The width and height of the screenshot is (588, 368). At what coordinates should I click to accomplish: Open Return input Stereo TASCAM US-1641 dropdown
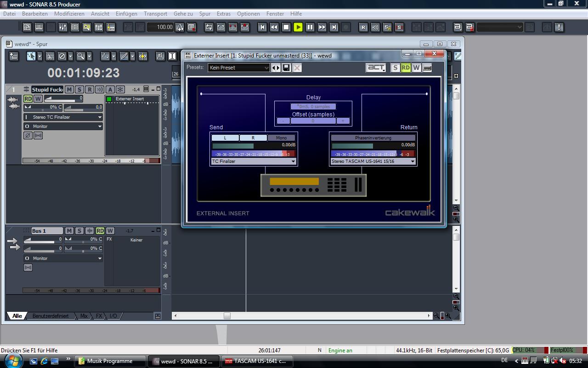click(x=373, y=161)
